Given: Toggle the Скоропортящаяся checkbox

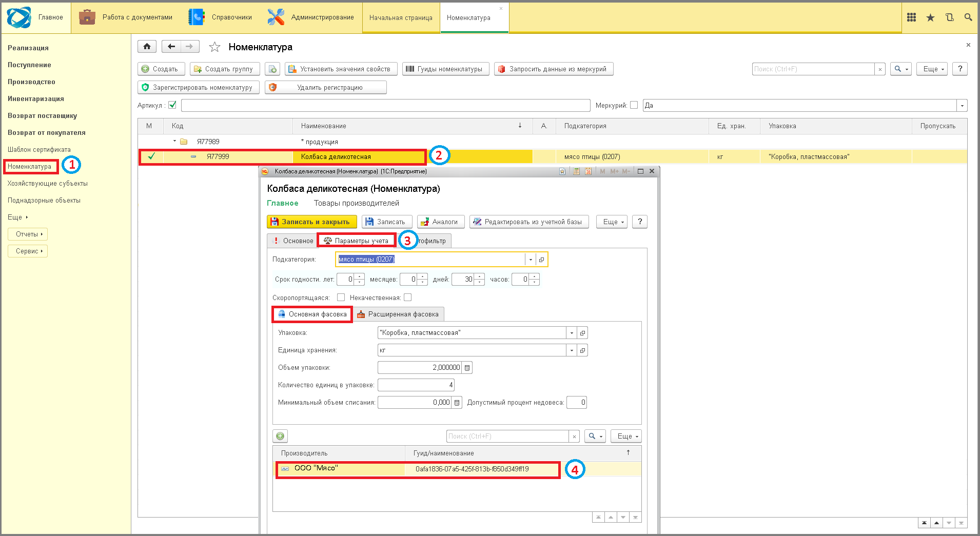Looking at the screenshot, I should coord(341,297).
